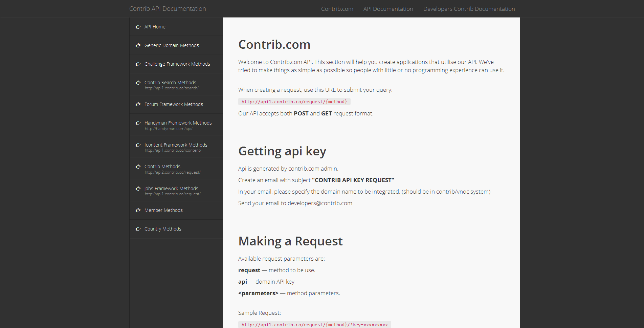Click the hand icon beside Country Methods
This screenshot has height=328, width=644.
tap(138, 229)
